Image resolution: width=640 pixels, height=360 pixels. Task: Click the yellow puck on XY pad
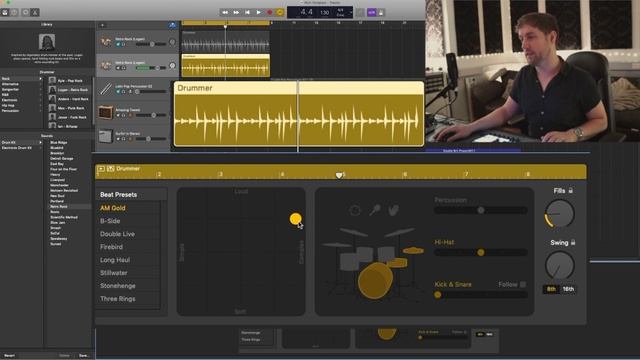coord(295,219)
